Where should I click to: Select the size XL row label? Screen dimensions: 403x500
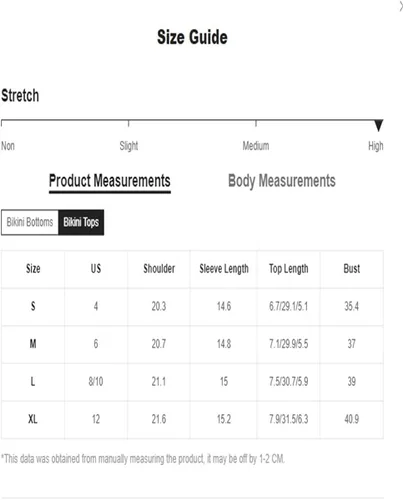coord(33,419)
